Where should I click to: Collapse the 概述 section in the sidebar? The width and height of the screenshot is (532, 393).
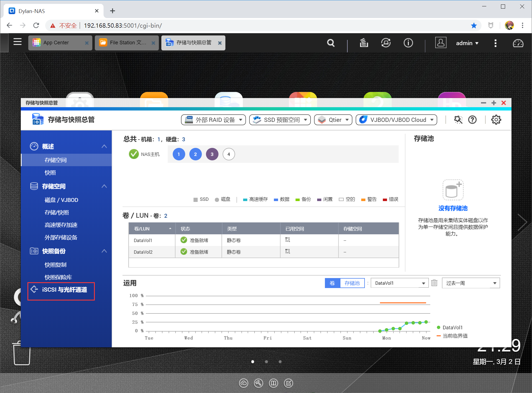tap(104, 146)
